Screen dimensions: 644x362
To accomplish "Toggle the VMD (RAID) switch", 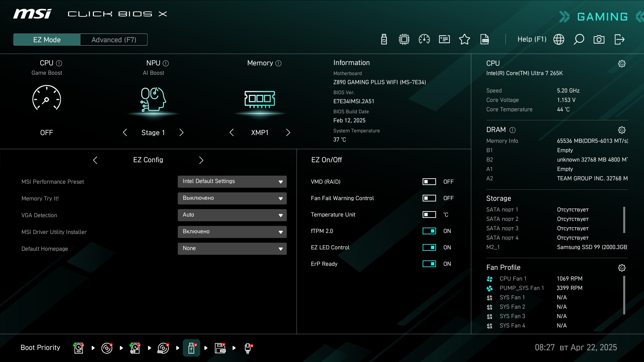I will (x=429, y=182).
